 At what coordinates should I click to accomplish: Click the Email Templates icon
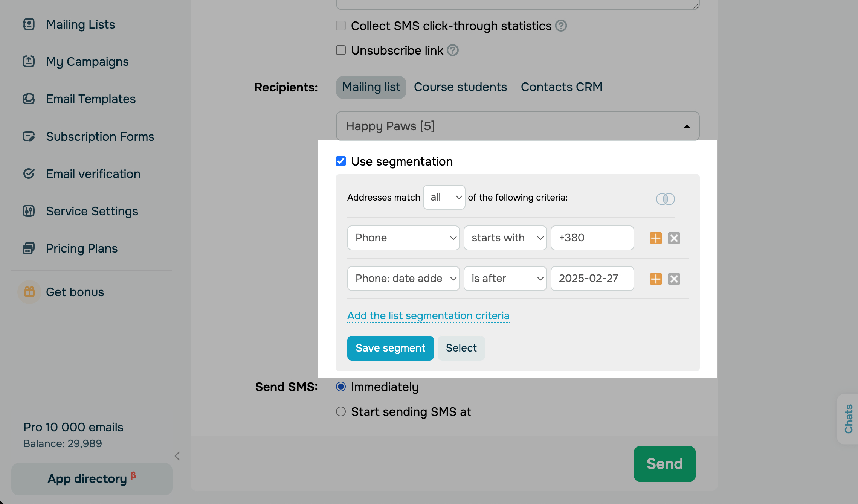pyautogui.click(x=29, y=99)
